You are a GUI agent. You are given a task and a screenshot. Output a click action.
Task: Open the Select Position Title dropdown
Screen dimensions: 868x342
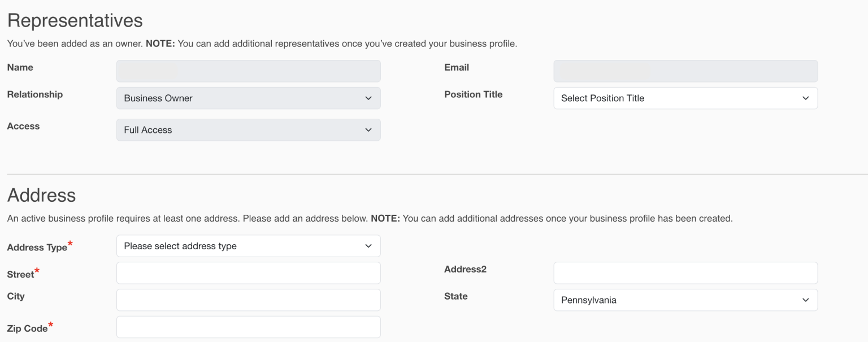[x=685, y=98]
